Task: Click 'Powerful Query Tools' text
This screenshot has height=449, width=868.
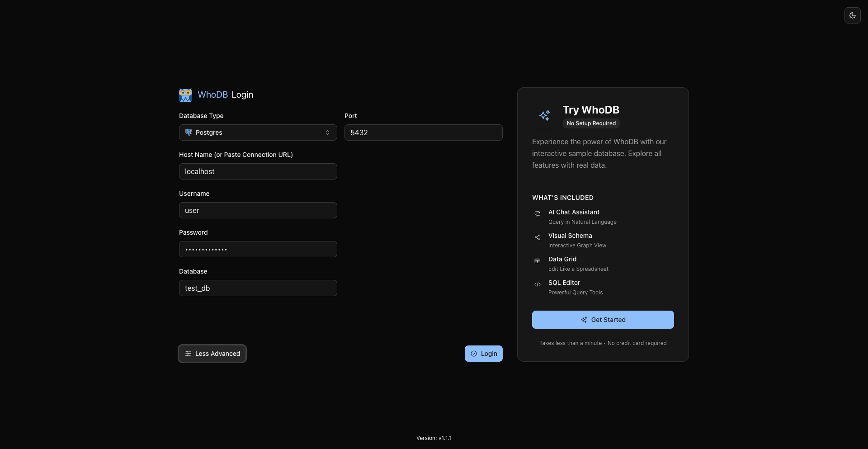Action: click(576, 293)
